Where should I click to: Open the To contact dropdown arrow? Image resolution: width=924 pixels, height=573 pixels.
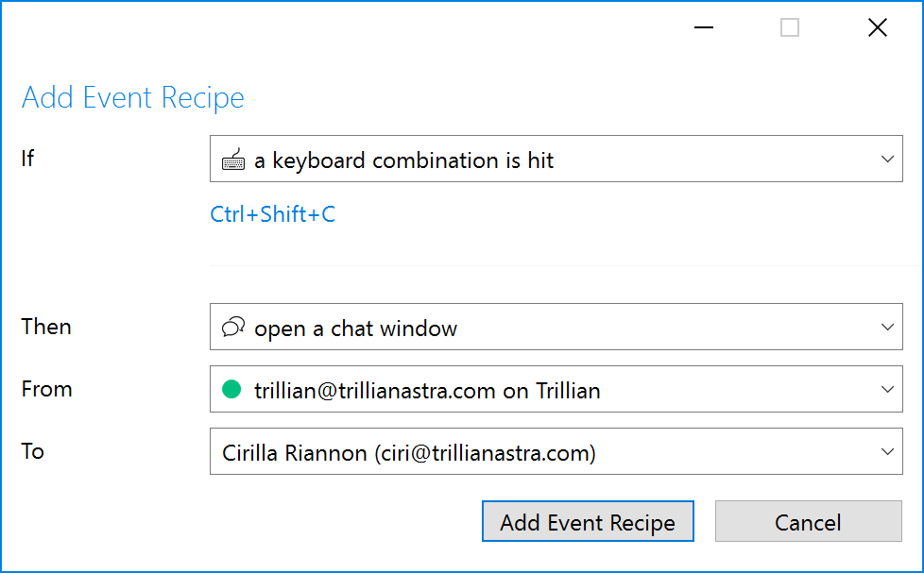[887, 451]
